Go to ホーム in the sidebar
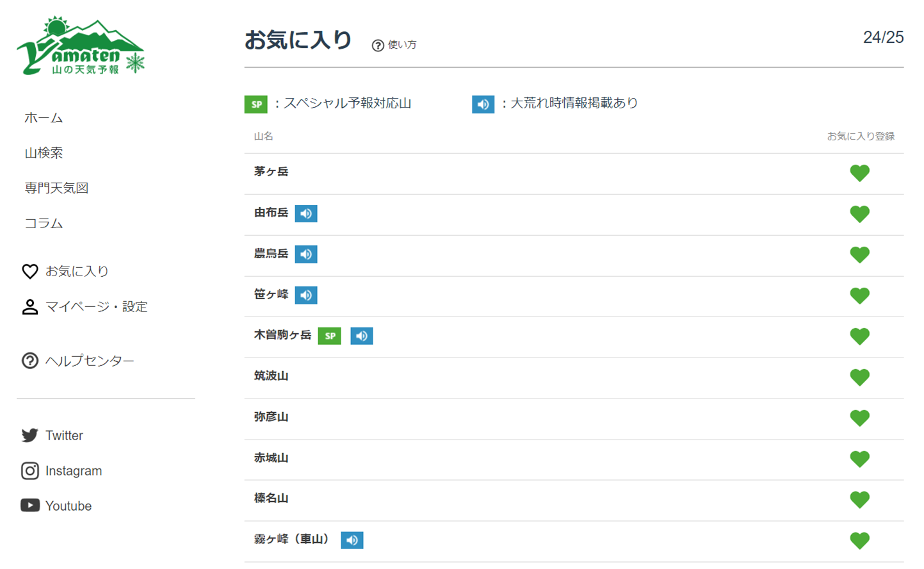Image resolution: width=924 pixels, height=569 pixels. [x=44, y=118]
